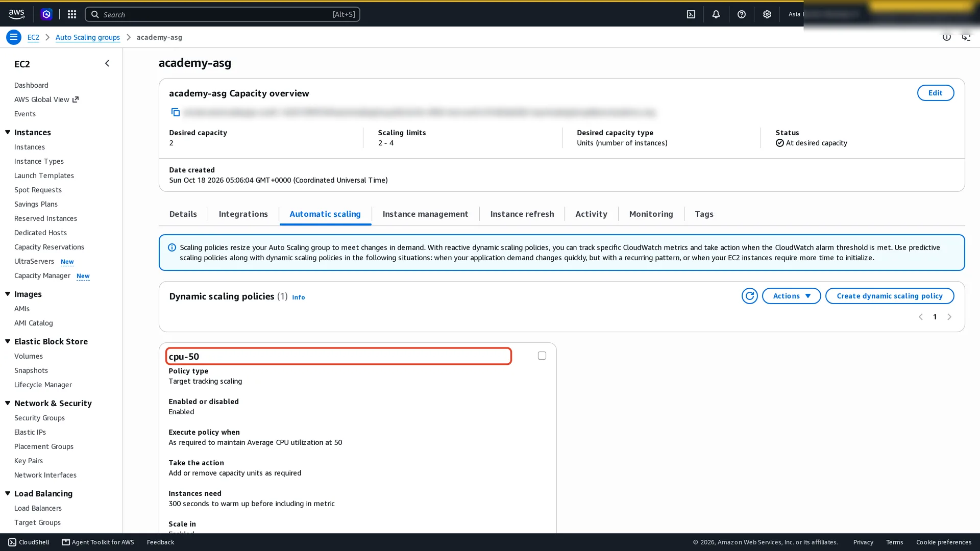This screenshot has width=980, height=551.
Task: Open Cookie preferences in the footer
Action: point(944,542)
